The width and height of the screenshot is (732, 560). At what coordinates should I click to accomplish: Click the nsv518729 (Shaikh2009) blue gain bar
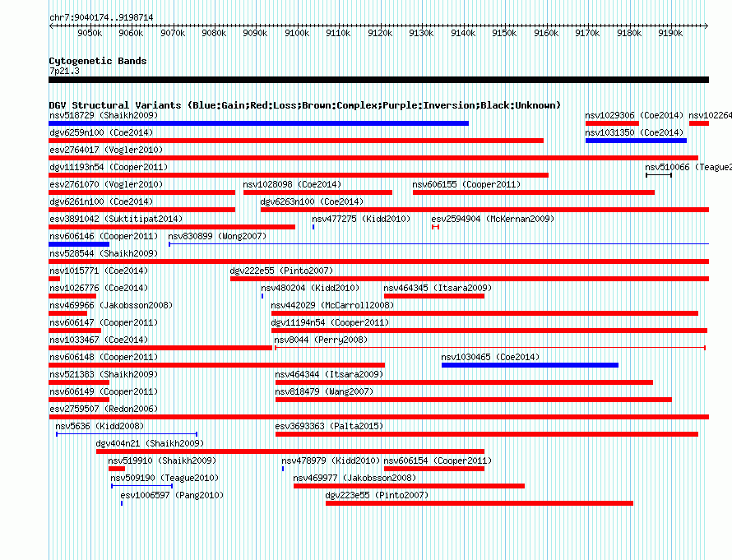pos(258,123)
